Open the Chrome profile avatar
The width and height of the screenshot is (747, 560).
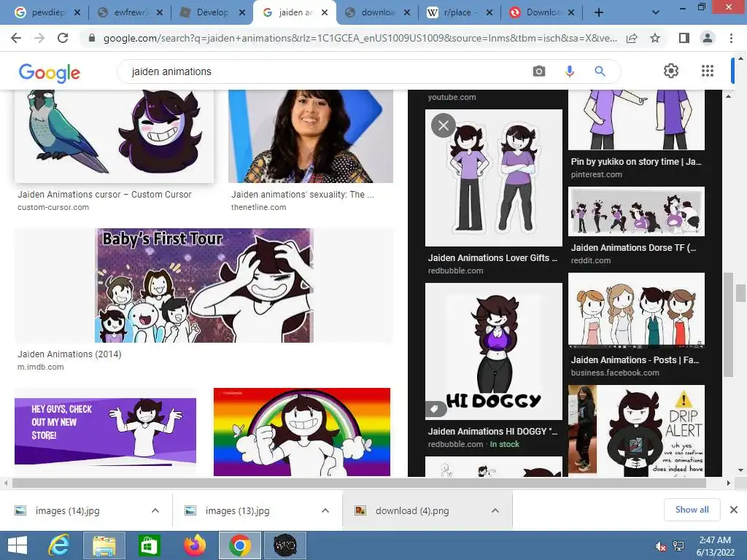(708, 38)
